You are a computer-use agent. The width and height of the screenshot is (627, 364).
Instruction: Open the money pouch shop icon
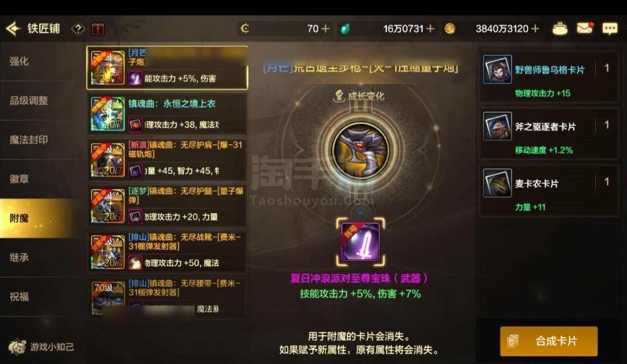point(560,28)
